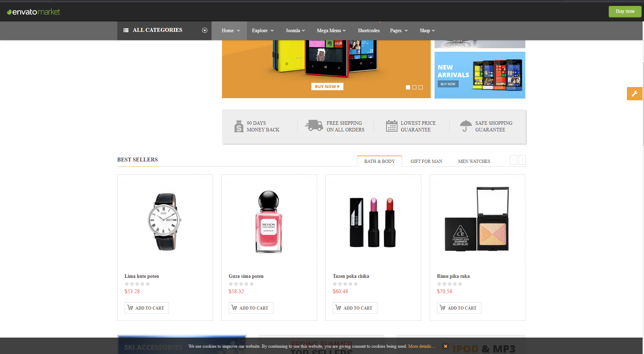Click the $70.56 price
This screenshot has height=354, width=644.
pyautogui.click(x=444, y=291)
